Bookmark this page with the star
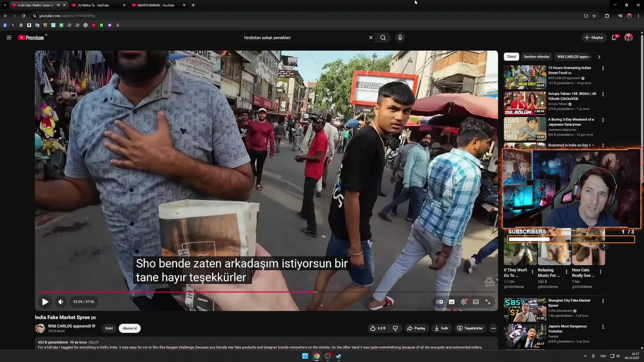The width and height of the screenshot is (644, 362). [x=594, y=16]
